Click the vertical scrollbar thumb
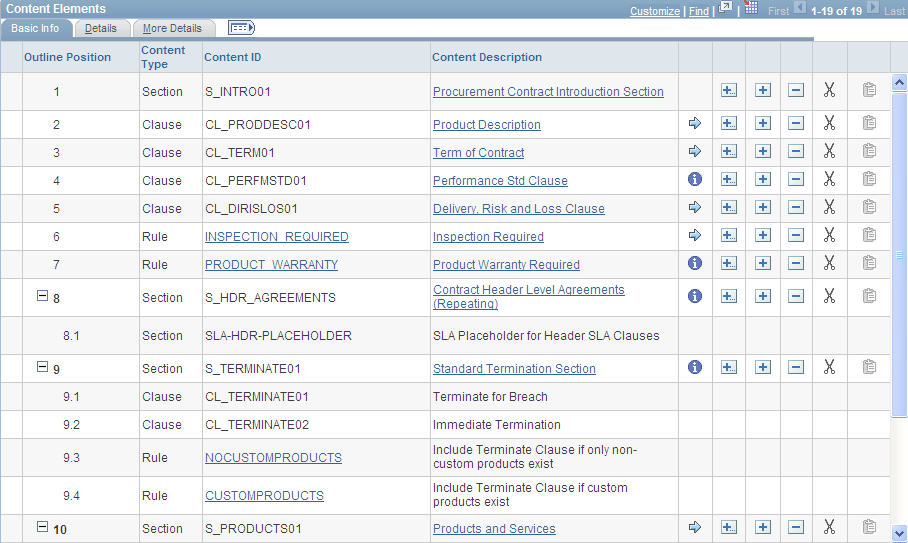Viewport: 908px width, 543px height. [x=899, y=254]
